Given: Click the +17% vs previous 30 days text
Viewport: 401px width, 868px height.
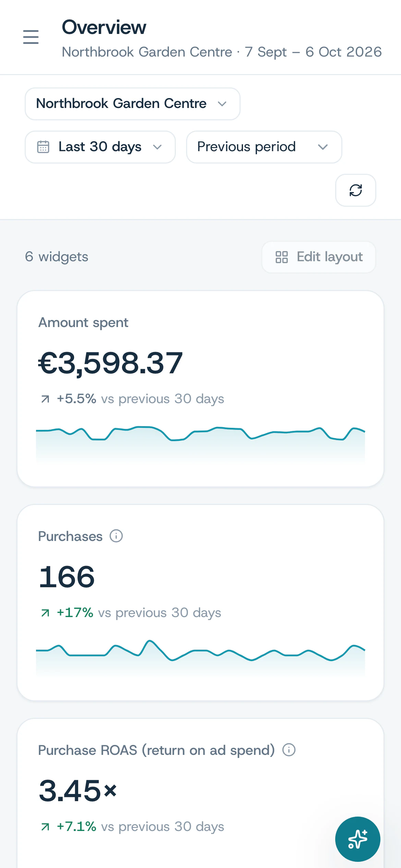Looking at the screenshot, I should click(x=131, y=613).
